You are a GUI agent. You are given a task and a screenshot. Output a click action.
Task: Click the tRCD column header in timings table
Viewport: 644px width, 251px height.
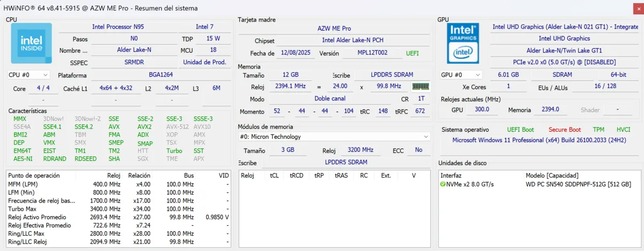tap(296, 175)
